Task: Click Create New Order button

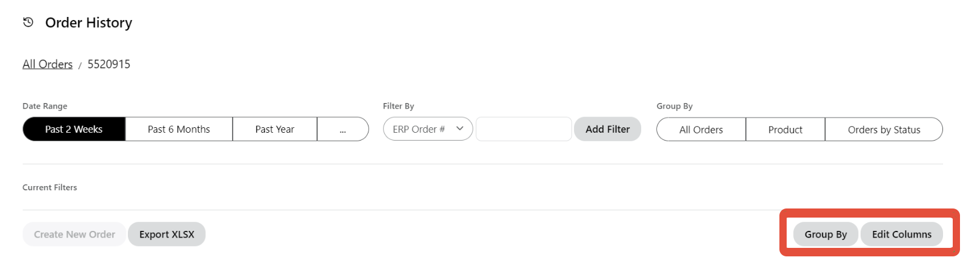Action: [74, 235]
